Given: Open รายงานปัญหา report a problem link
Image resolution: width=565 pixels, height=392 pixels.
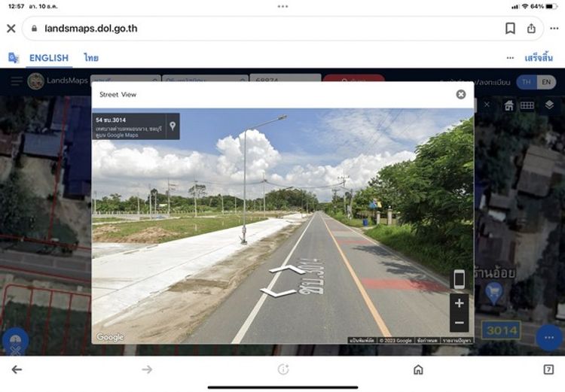Looking at the screenshot, I should 457,340.
